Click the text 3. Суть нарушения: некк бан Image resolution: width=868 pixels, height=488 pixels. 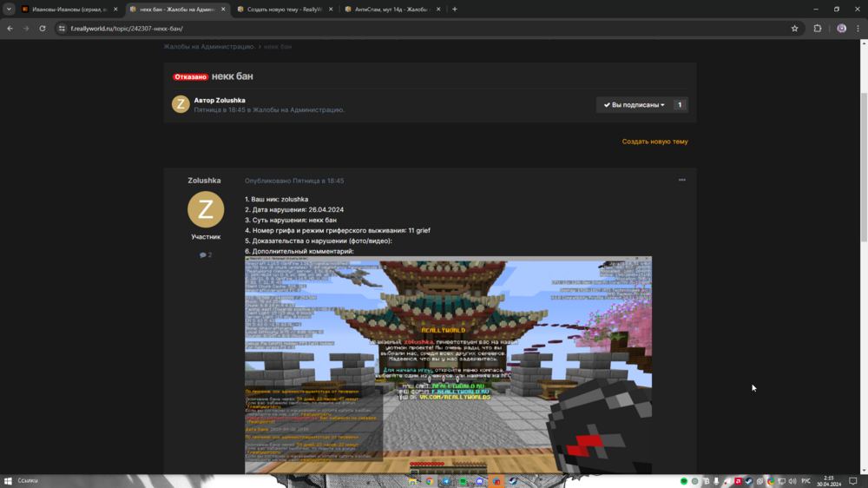pyautogui.click(x=291, y=221)
